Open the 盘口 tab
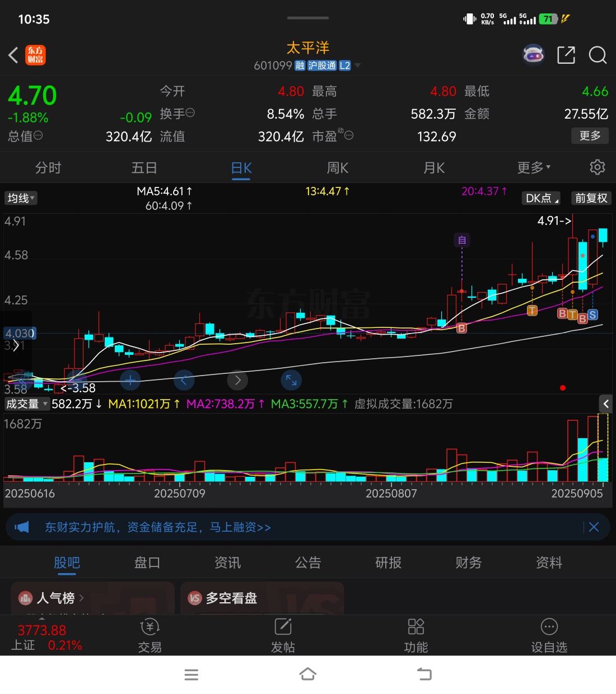616x694 pixels. point(147,562)
